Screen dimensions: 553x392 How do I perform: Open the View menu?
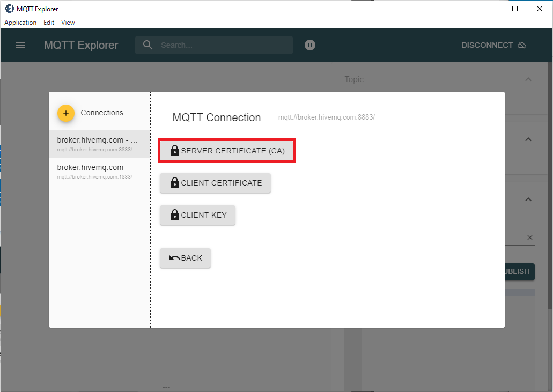point(68,23)
